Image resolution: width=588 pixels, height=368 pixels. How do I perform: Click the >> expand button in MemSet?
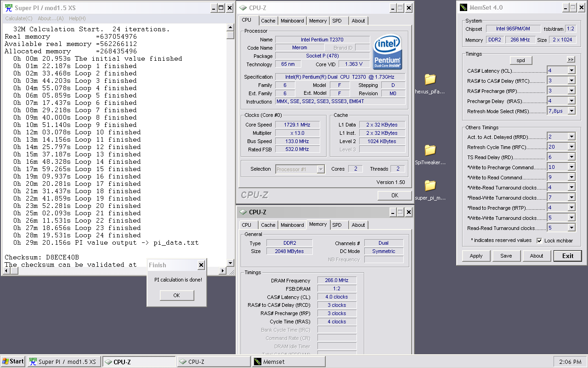(x=571, y=59)
